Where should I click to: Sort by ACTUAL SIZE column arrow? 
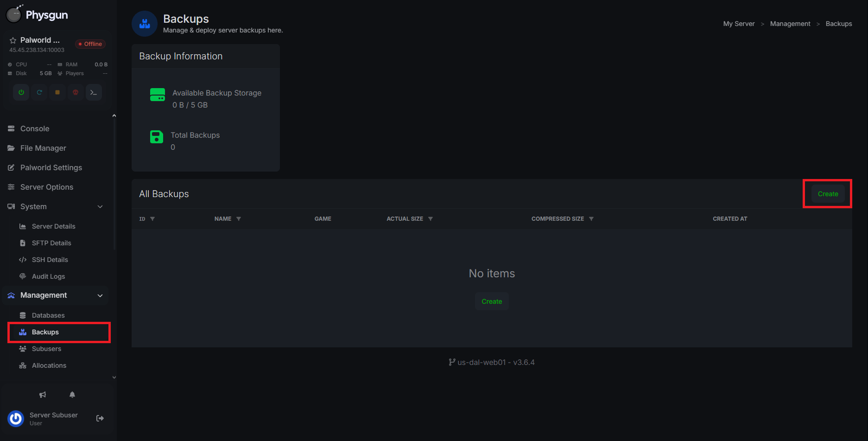(431, 219)
